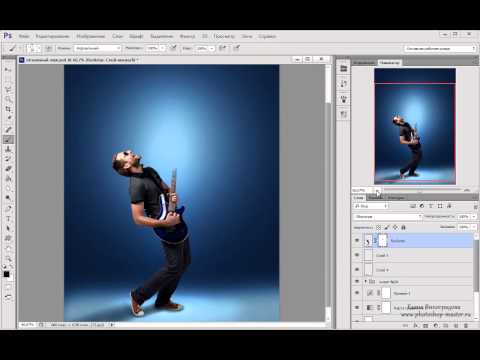Click the Create new group folder icon

[446, 325]
